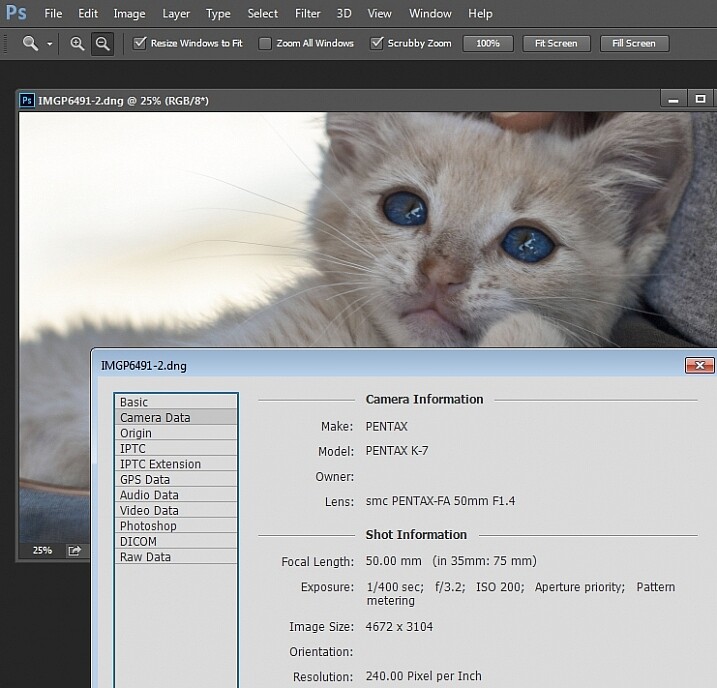
Task: Open the Layer menu
Action: coord(176,14)
